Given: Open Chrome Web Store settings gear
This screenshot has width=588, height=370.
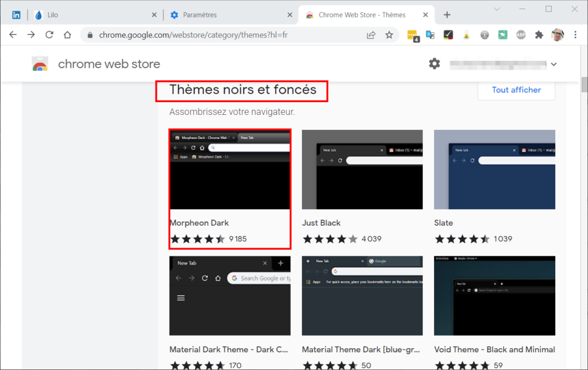Looking at the screenshot, I should pyautogui.click(x=434, y=64).
